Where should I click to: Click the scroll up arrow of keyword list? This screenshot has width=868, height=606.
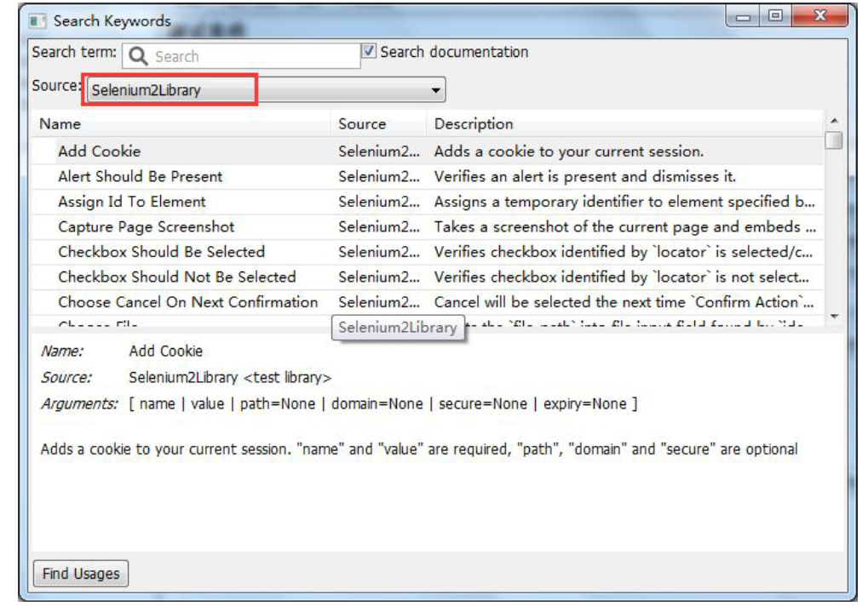click(834, 120)
